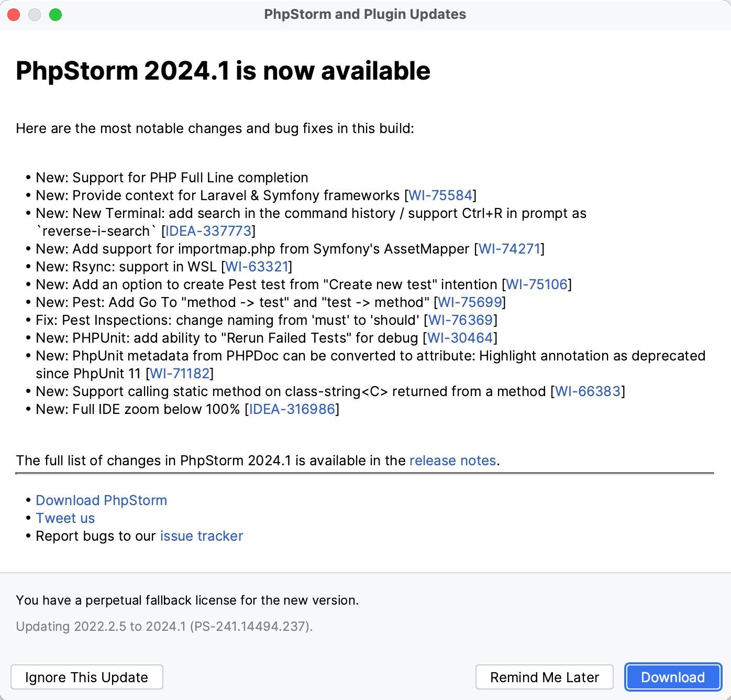The width and height of the screenshot is (731, 700).
Task: Click the Tweet us link
Action: (65, 518)
